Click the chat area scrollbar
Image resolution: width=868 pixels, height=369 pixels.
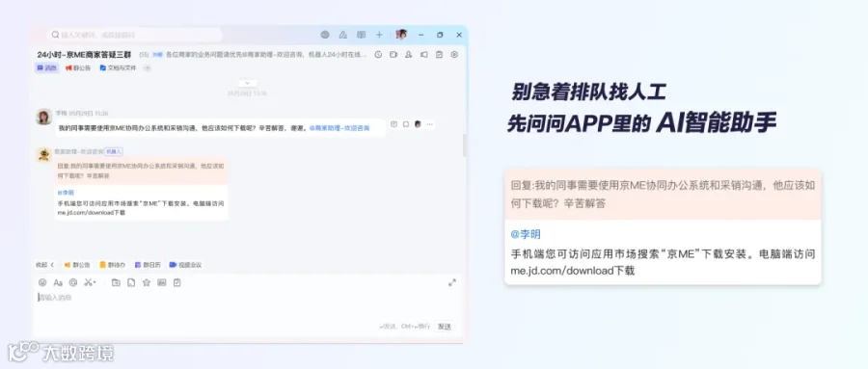click(465, 145)
